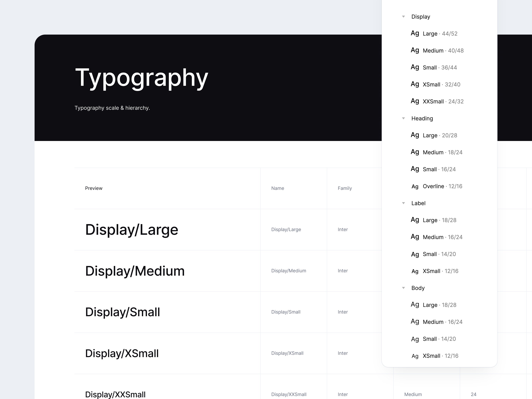Click Medium weight in Display/XXSmall row

(413, 395)
